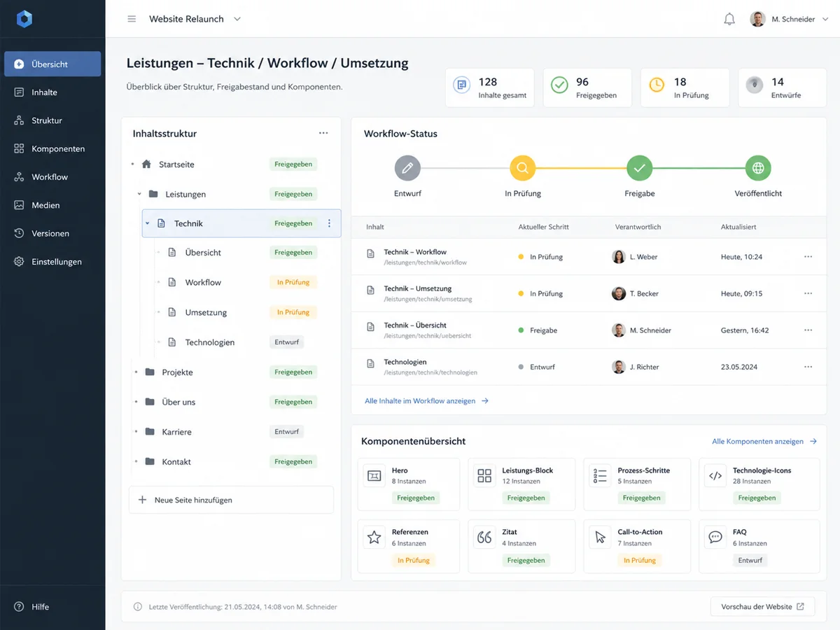Image resolution: width=840 pixels, height=630 pixels.
Task: Click the /leistungen/technik/workflow path text
Action: point(425,262)
